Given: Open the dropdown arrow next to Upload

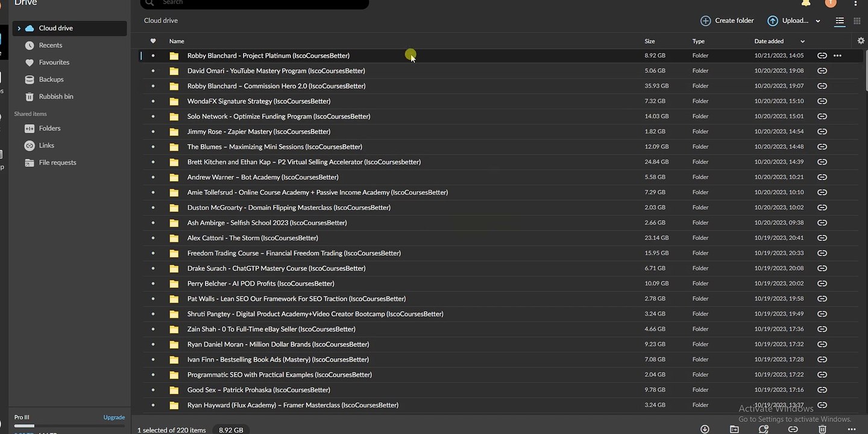Looking at the screenshot, I should 818,21.
